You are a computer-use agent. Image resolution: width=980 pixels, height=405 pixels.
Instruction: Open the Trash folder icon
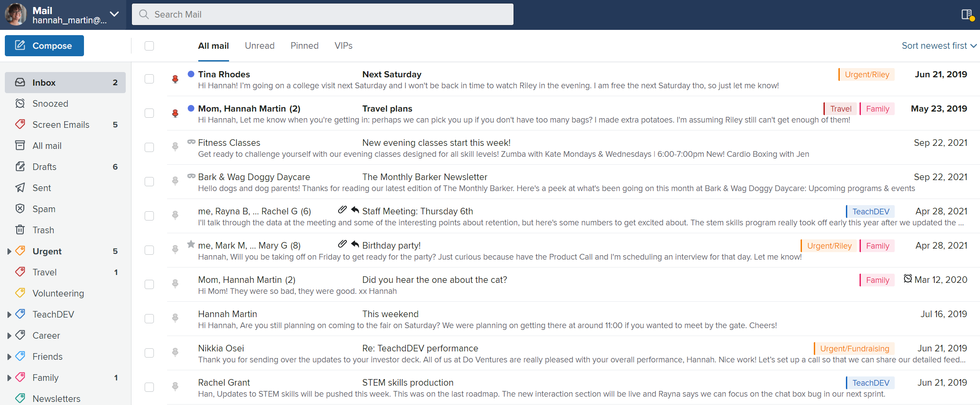[20, 230]
